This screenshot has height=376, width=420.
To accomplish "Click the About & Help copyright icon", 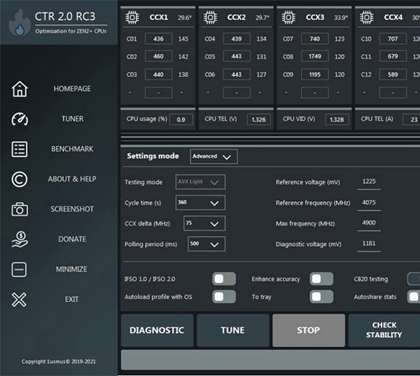I will pyautogui.click(x=20, y=179).
